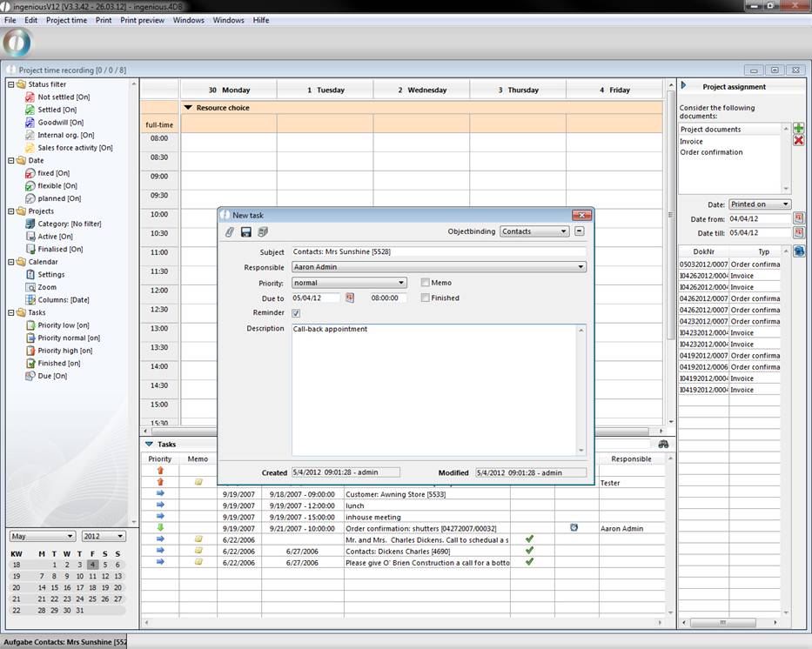Image resolution: width=812 pixels, height=649 pixels.
Task: Open the calendar picker next to Due to date
Action: coord(350,298)
